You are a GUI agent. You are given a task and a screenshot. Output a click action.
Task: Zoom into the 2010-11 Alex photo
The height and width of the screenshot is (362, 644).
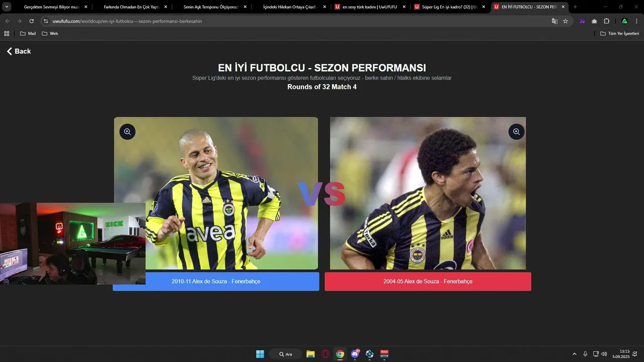point(127,132)
